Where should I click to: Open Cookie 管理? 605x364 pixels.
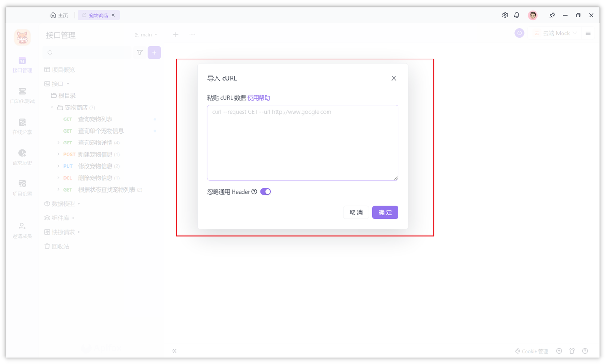click(532, 351)
